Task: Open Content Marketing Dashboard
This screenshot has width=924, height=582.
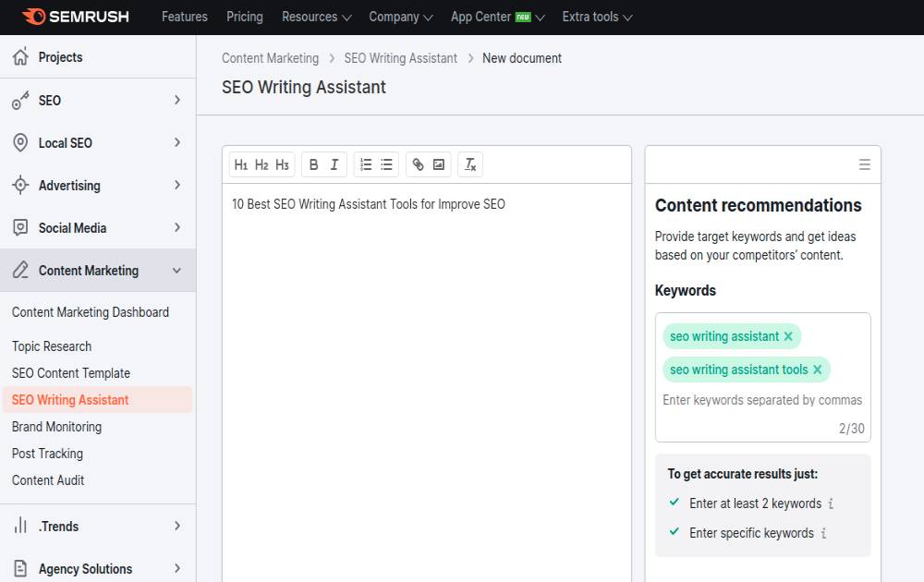Action: click(x=91, y=312)
